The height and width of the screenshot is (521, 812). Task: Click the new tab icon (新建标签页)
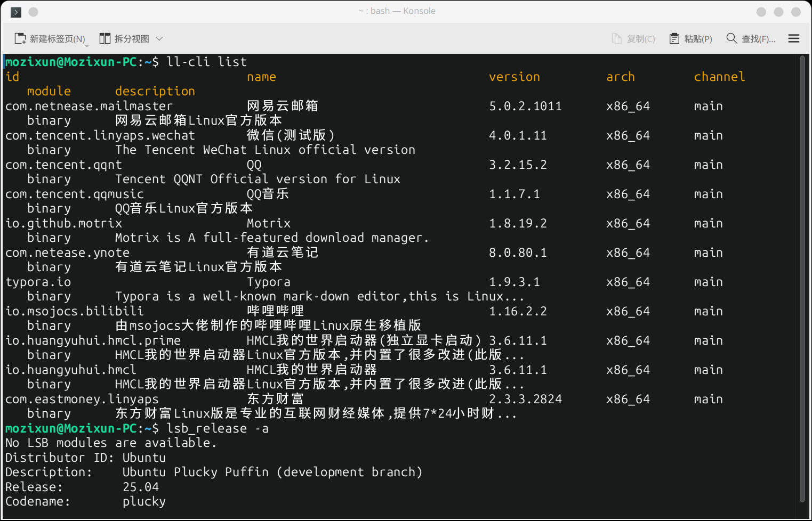click(20, 38)
